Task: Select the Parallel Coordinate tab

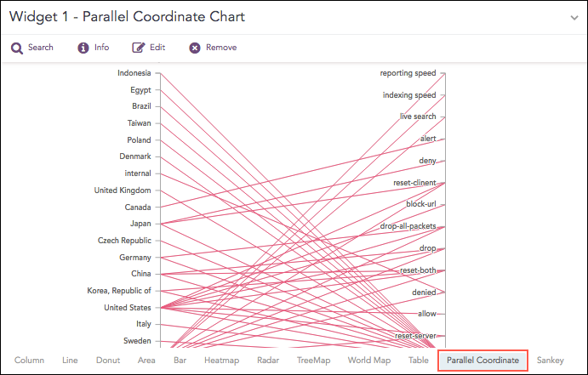Action: coord(482,361)
